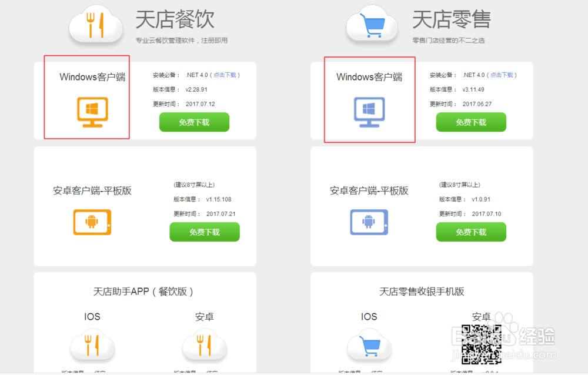
Task: Download the 天店餐饮 Android tablet client with 免费下载
Action: [205, 232]
